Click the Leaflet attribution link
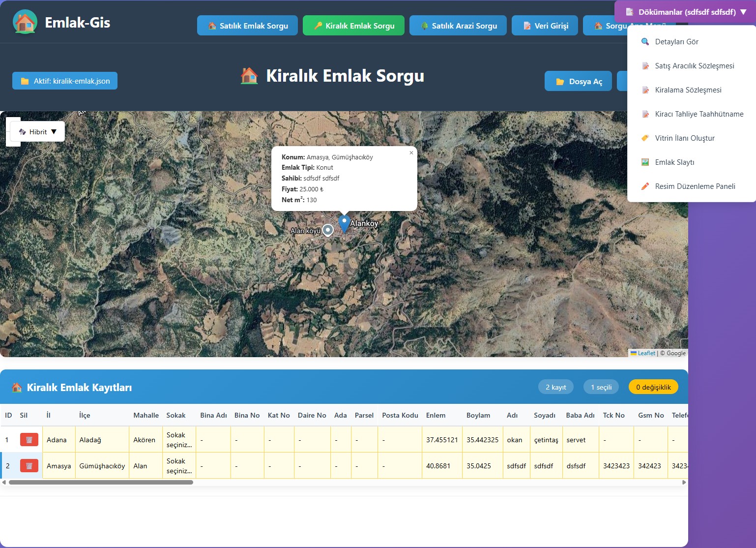Image resolution: width=756 pixels, height=548 pixels. [x=646, y=353]
